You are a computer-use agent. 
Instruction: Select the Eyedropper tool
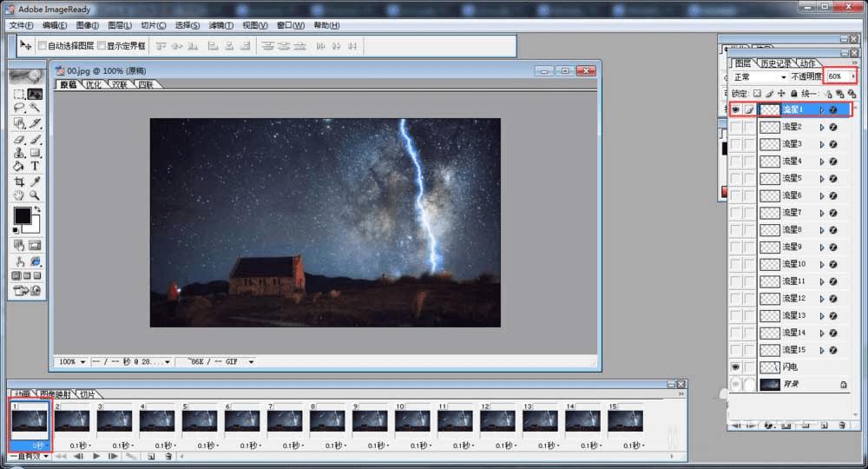click(x=36, y=182)
